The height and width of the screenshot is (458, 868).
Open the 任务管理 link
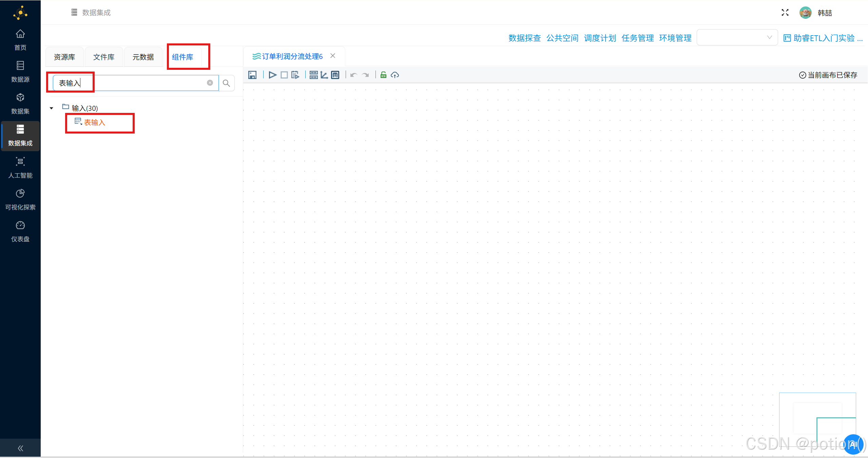click(637, 38)
